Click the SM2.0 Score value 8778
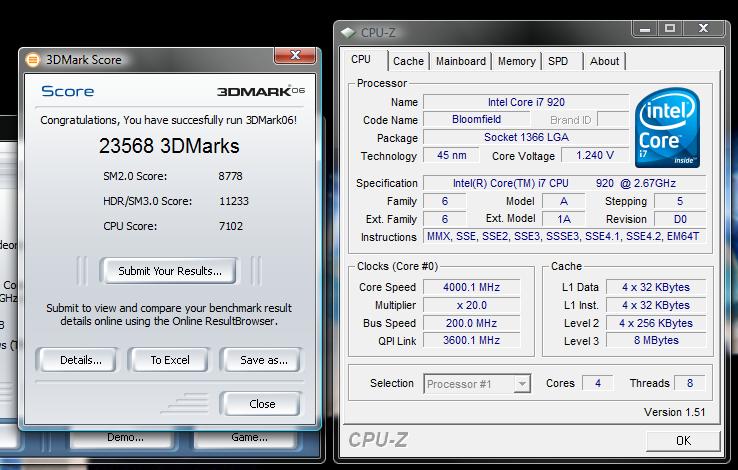The width and height of the screenshot is (738, 470). pos(230,176)
